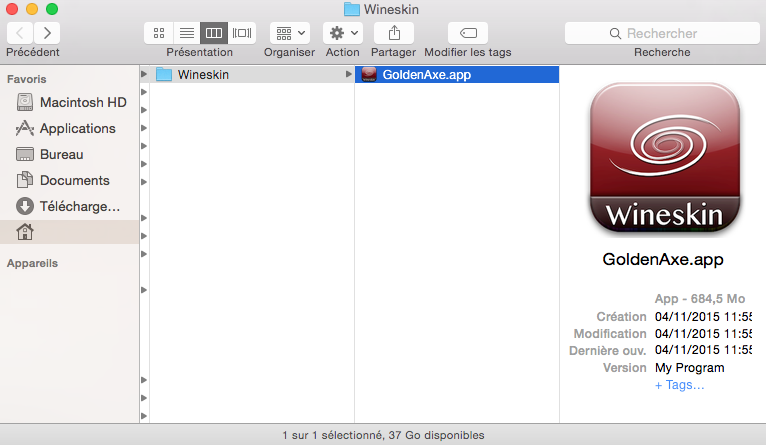Click the Favoris sidebar heading
The height and width of the screenshot is (445, 766).
(x=27, y=79)
